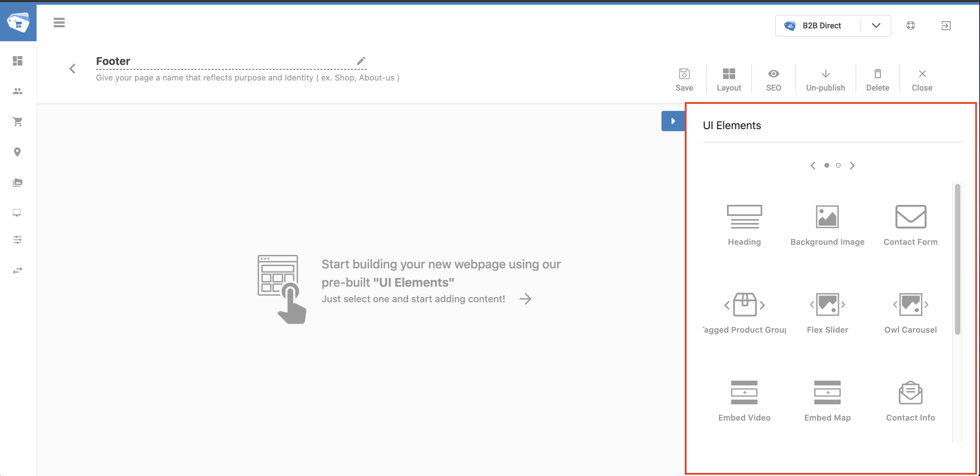Go to next UI Elements page arrow
Image resolution: width=980 pixels, height=476 pixels.
point(852,165)
